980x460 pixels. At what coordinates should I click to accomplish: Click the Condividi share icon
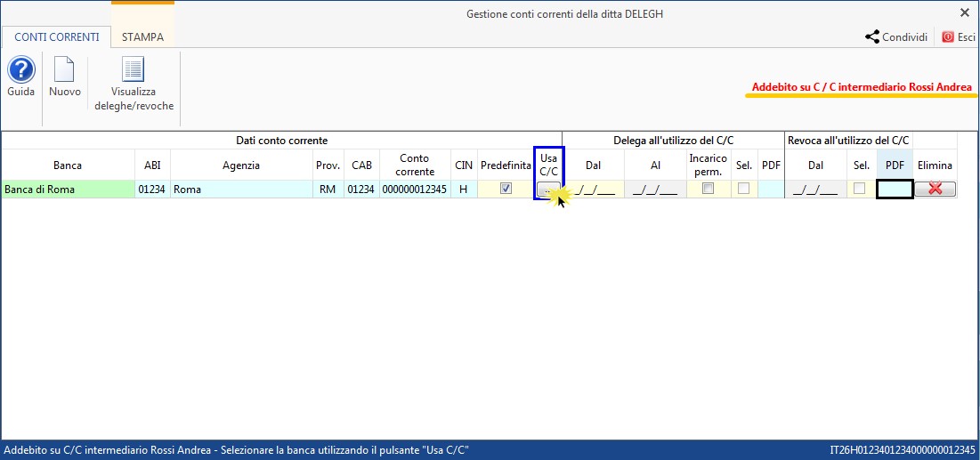tap(872, 37)
